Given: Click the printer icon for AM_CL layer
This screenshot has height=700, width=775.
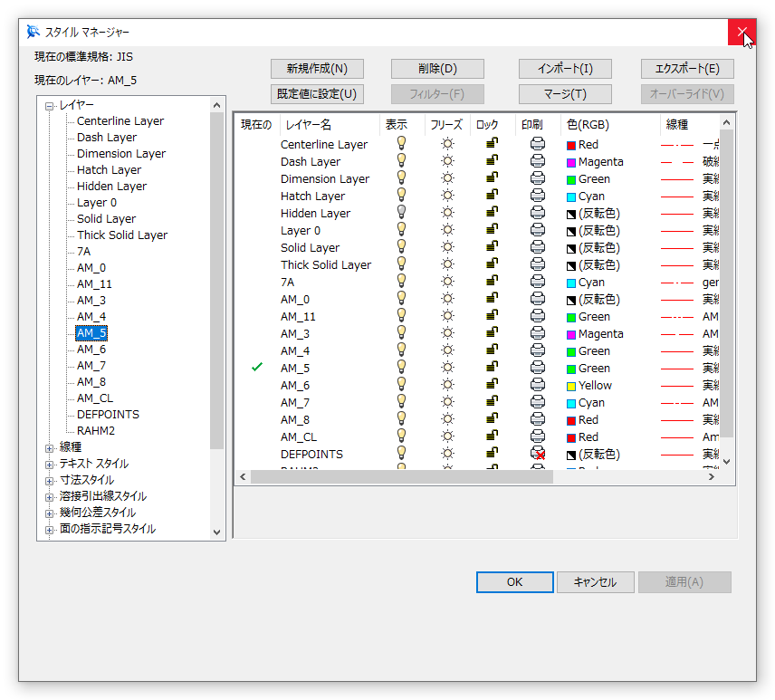Looking at the screenshot, I should point(537,436).
